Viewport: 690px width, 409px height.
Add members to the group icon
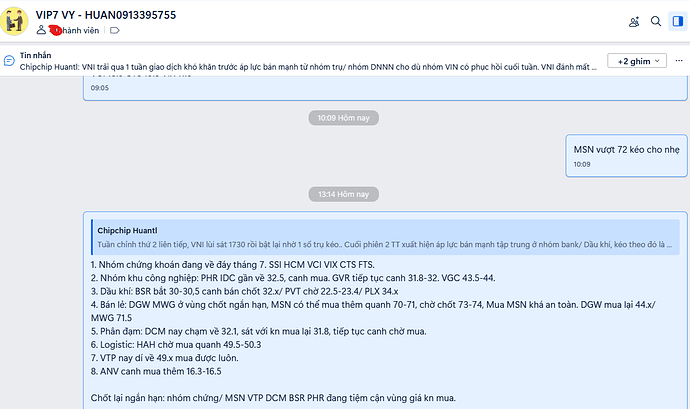(634, 22)
